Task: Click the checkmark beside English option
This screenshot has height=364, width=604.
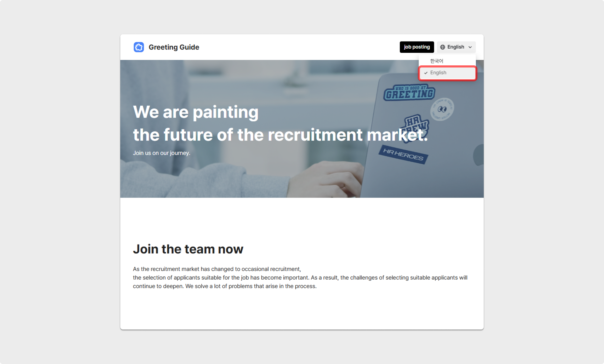Action: pyautogui.click(x=426, y=73)
